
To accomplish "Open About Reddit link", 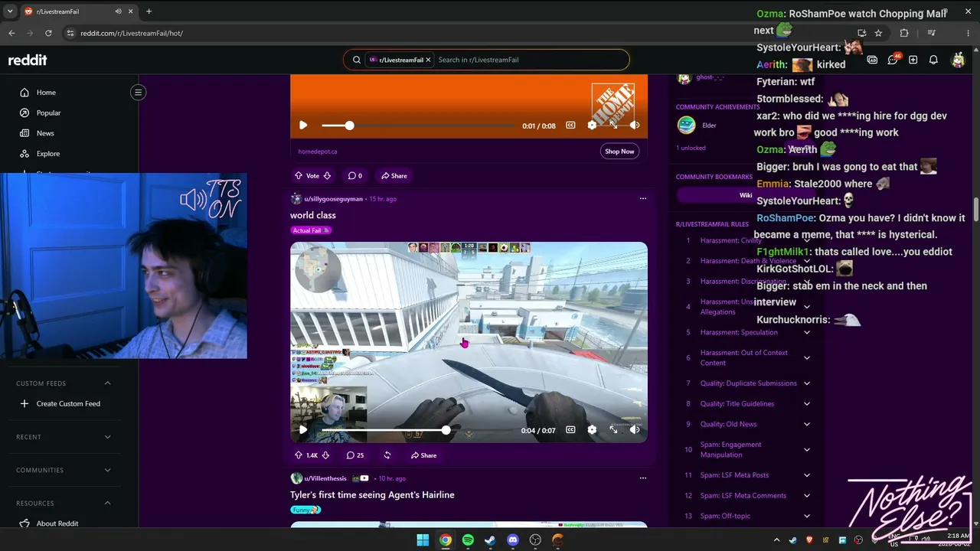I will click(x=57, y=523).
